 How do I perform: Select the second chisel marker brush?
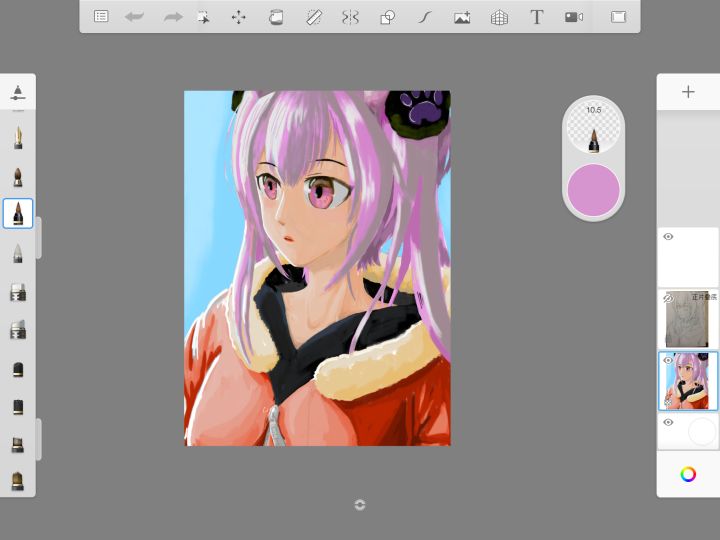pos(18,330)
